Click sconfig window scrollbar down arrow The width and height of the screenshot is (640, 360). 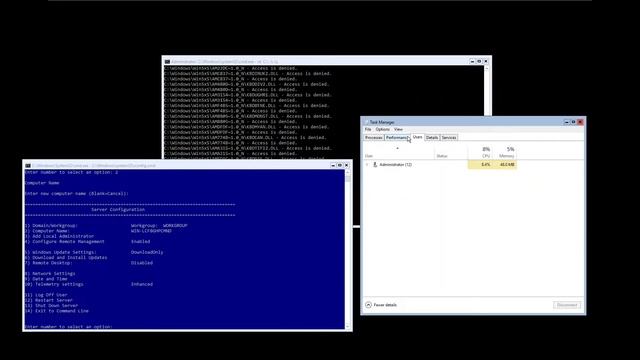[x=348, y=327]
